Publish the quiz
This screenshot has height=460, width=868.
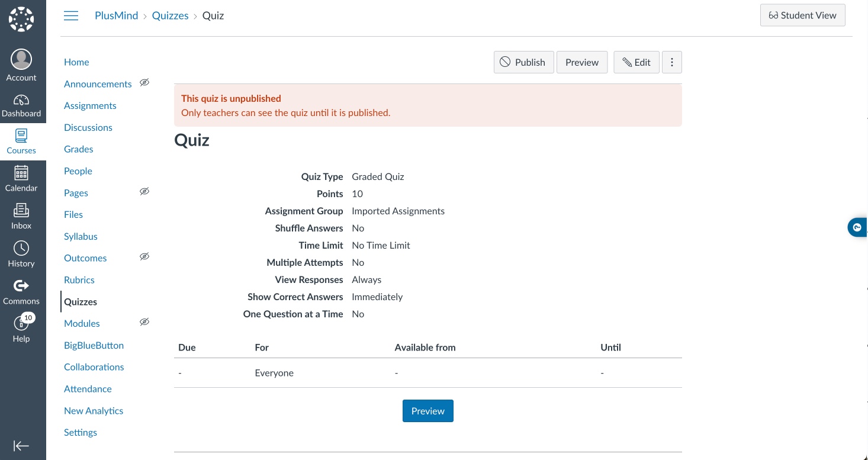coord(523,62)
